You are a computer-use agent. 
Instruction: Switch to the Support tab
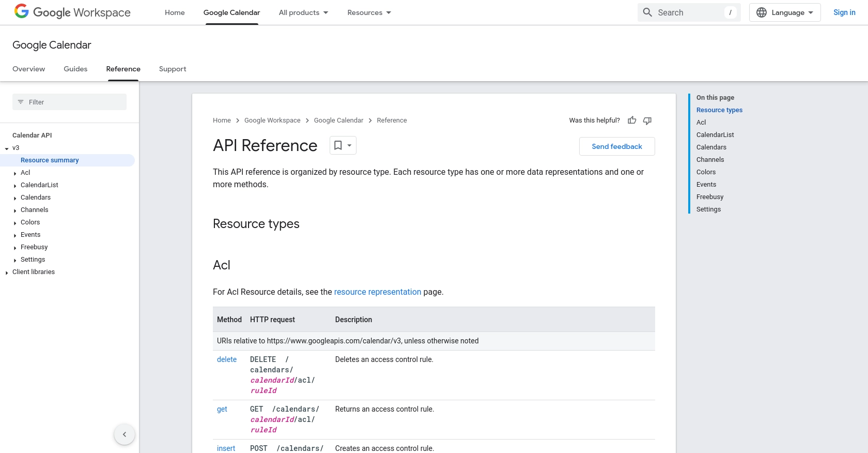click(x=173, y=69)
